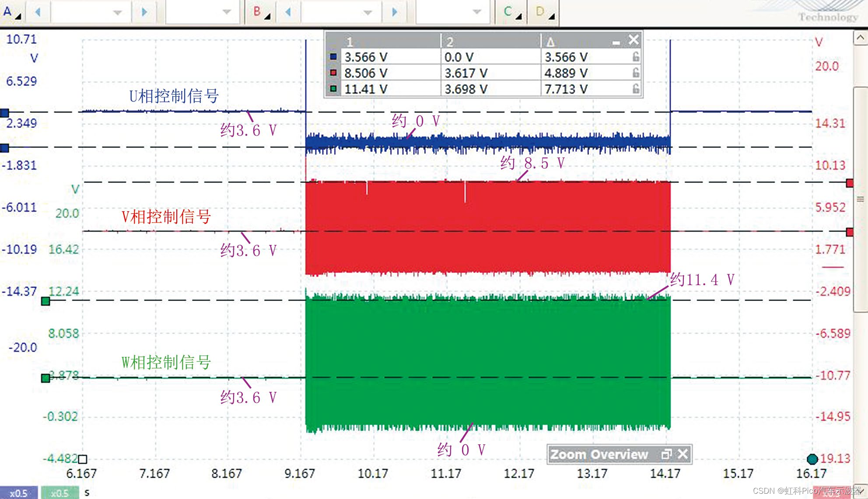Screen dimensions: 868x499
Task: Toggle the lock on the blue channel ruler row
Action: 636,56
